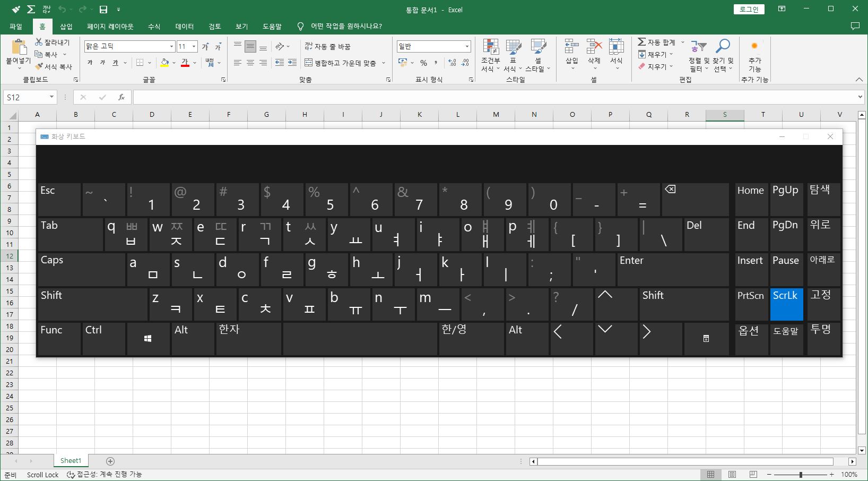868x481 pixels.
Task: Toggle middle vertical alignment button
Action: (x=250, y=47)
